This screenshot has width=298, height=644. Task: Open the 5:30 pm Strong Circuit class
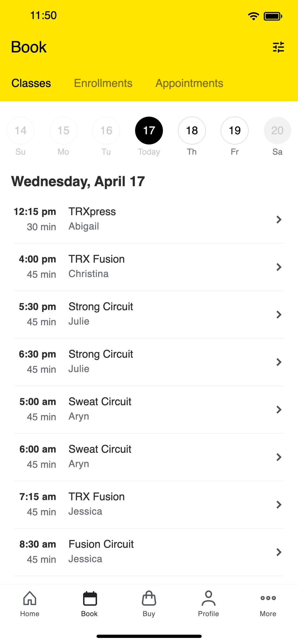point(148,314)
